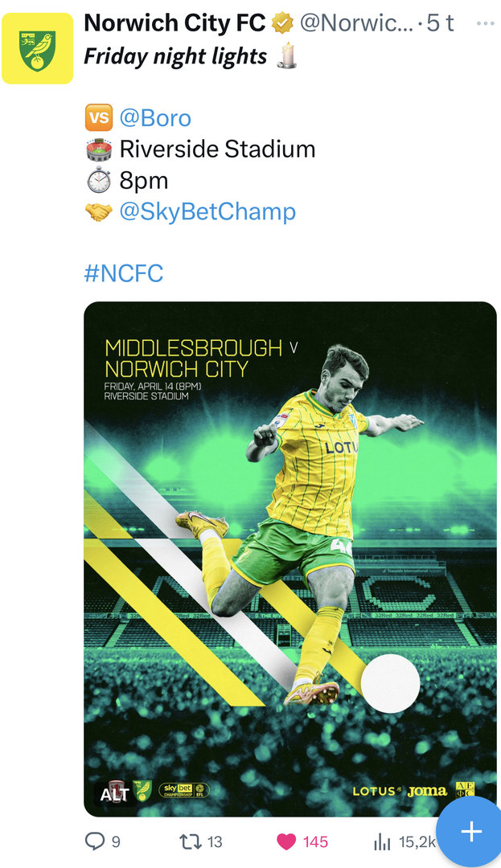Click the truncated @Norwic... handle
This screenshot has height=868, width=501.
tap(356, 23)
